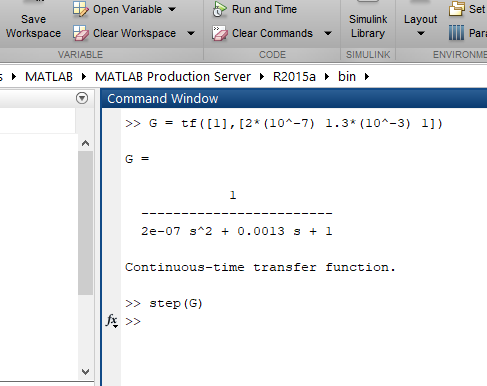Click the Set Path folder icon
The image size is (487, 386).
456,9
